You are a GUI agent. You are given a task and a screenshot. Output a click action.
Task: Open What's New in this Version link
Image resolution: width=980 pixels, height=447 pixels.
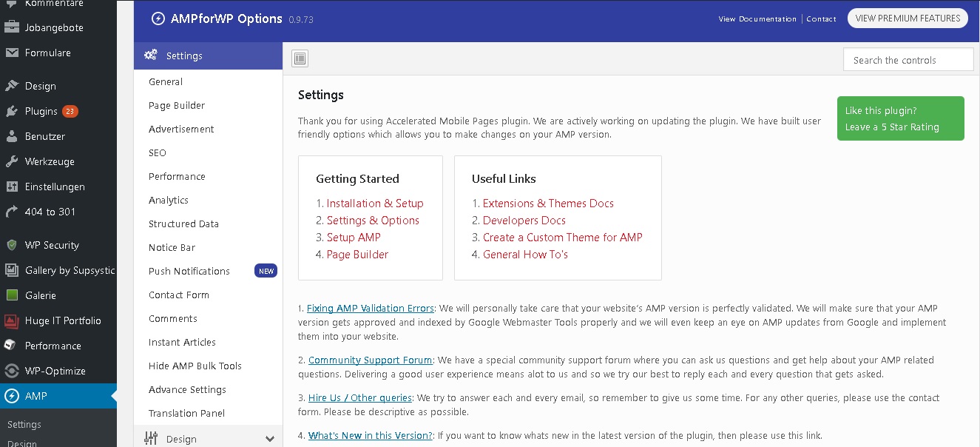point(371,436)
